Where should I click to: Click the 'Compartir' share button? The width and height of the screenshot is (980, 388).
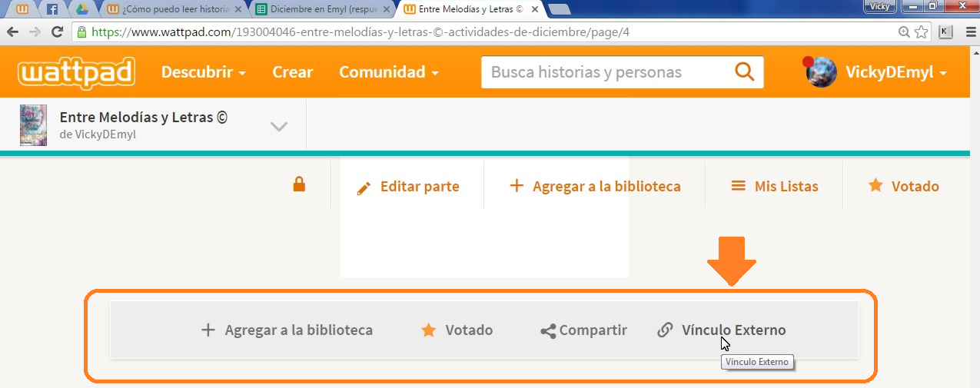(x=584, y=330)
